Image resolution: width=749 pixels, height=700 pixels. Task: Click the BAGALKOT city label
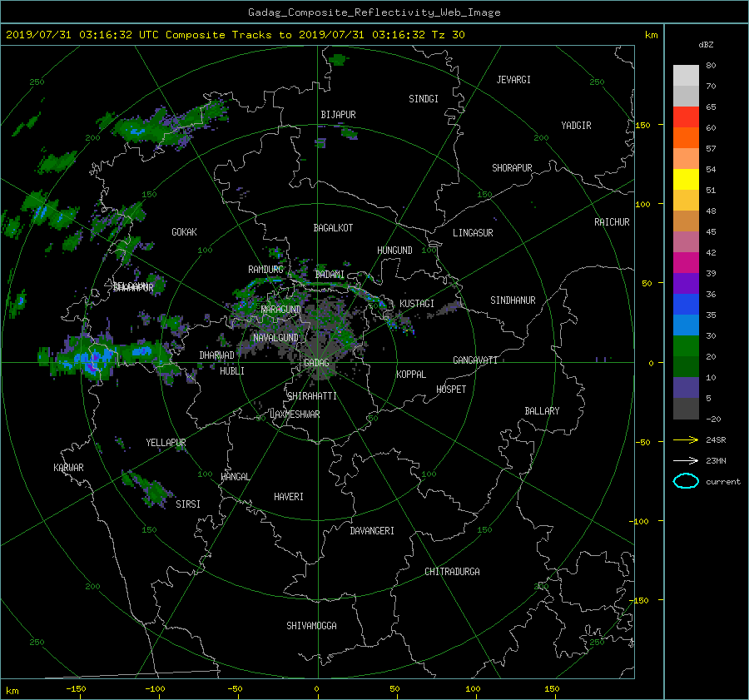tap(333, 228)
